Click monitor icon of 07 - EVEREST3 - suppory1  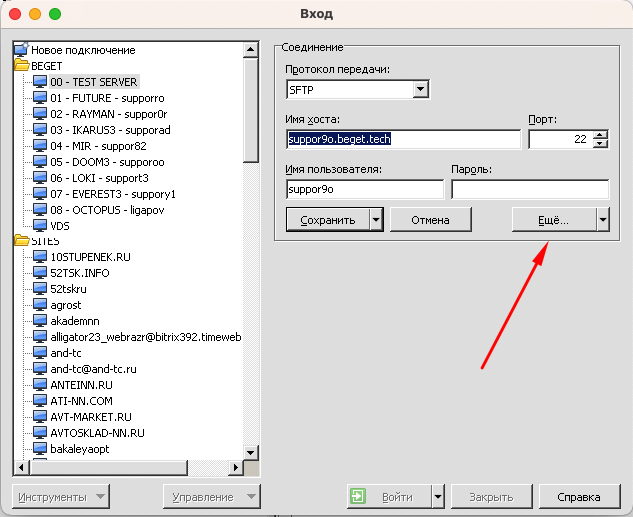40,194
